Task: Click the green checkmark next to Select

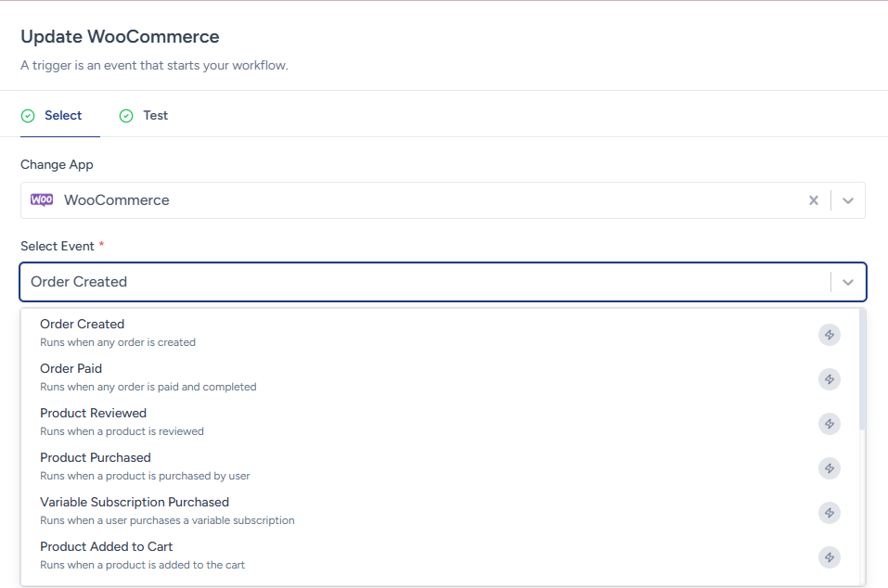Action: [28, 116]
